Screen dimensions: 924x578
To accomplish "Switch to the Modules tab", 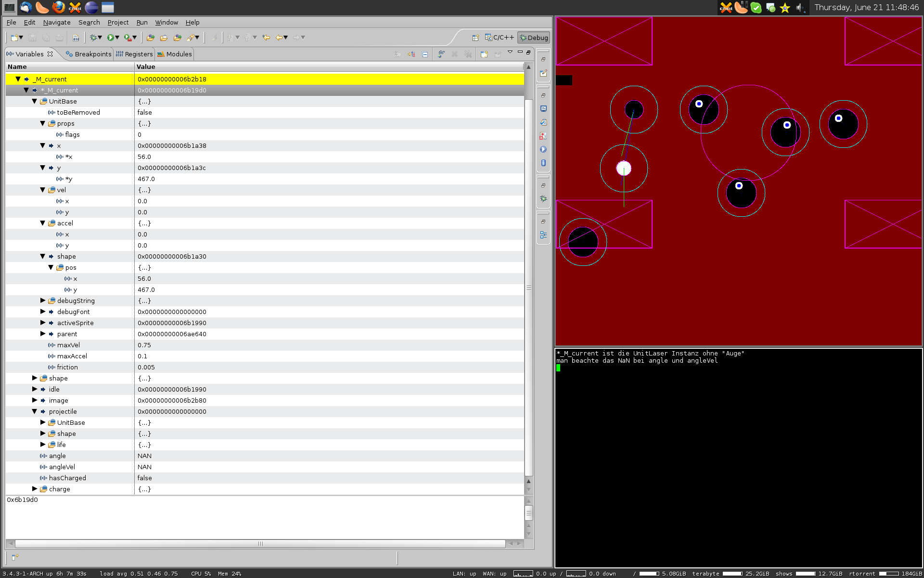I will (x=175, y=54).
